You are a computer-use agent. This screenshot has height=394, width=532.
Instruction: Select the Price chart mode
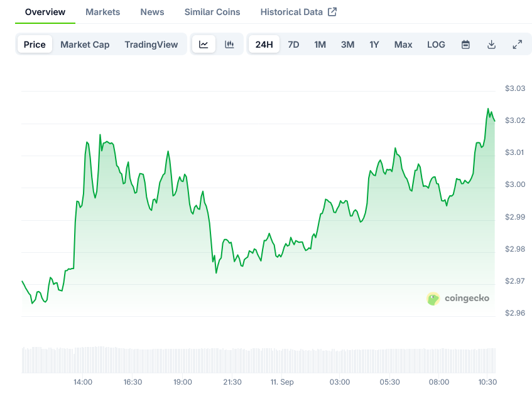coord(35,45)
